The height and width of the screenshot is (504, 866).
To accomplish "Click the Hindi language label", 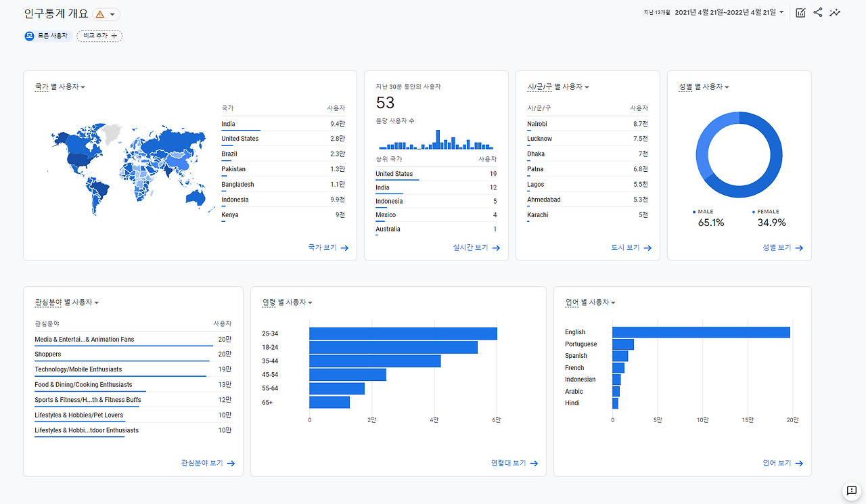I will pos(572,403).
